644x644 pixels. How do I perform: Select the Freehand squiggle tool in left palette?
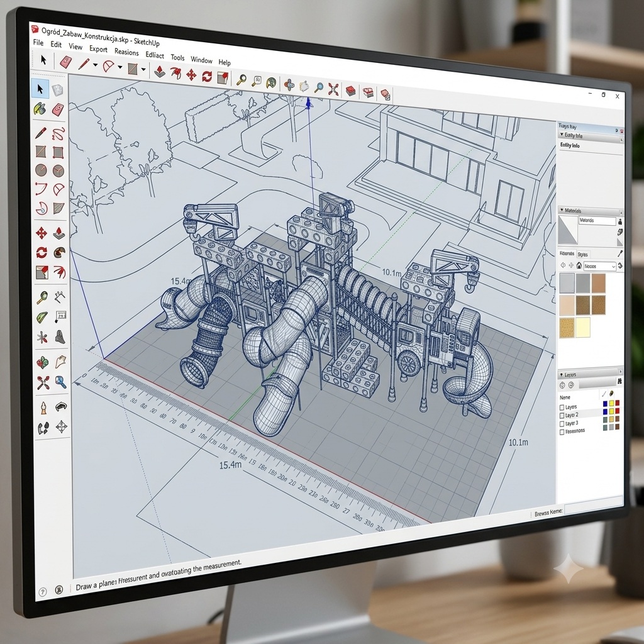(x=58, y=133)
